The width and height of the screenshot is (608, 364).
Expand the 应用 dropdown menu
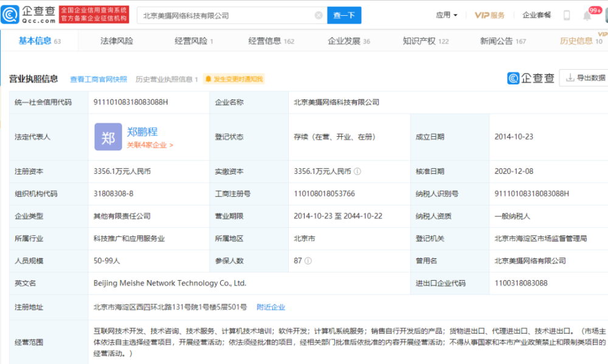(447, 15)
